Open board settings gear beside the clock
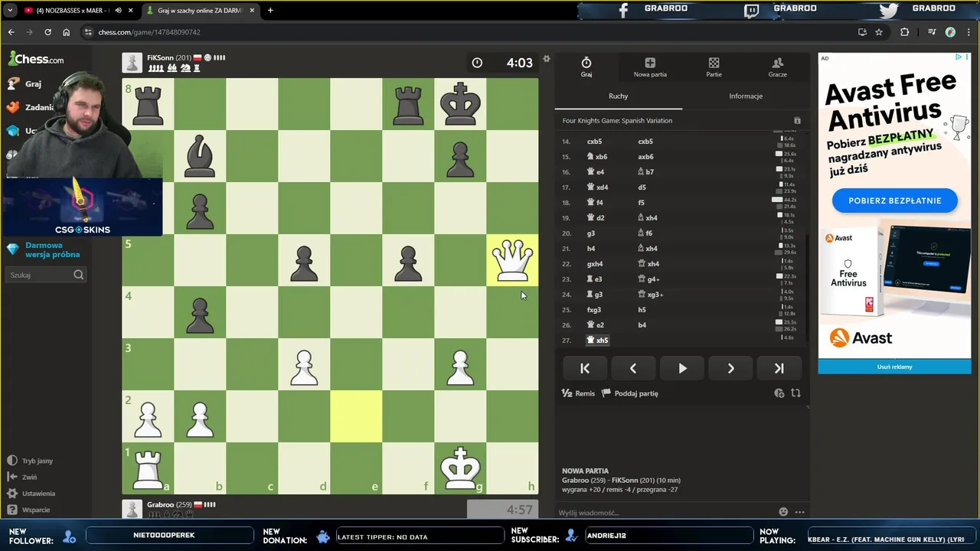 point(547,59)
